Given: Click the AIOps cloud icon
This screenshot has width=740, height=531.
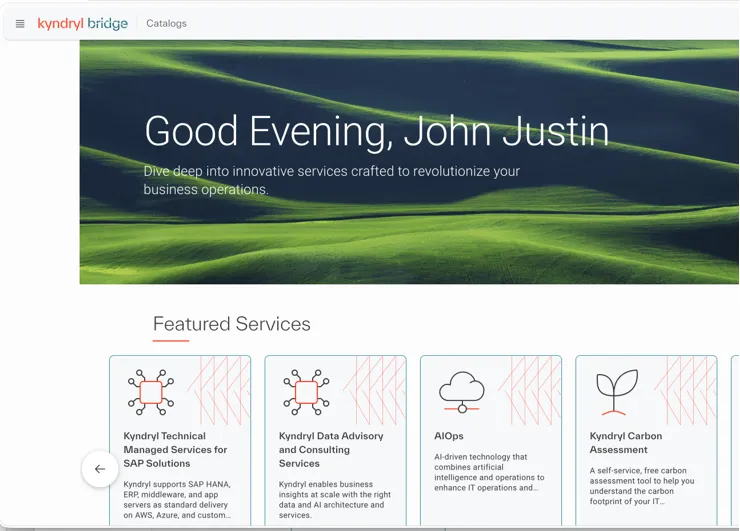Looking at the screenshot, I should 462,392.
